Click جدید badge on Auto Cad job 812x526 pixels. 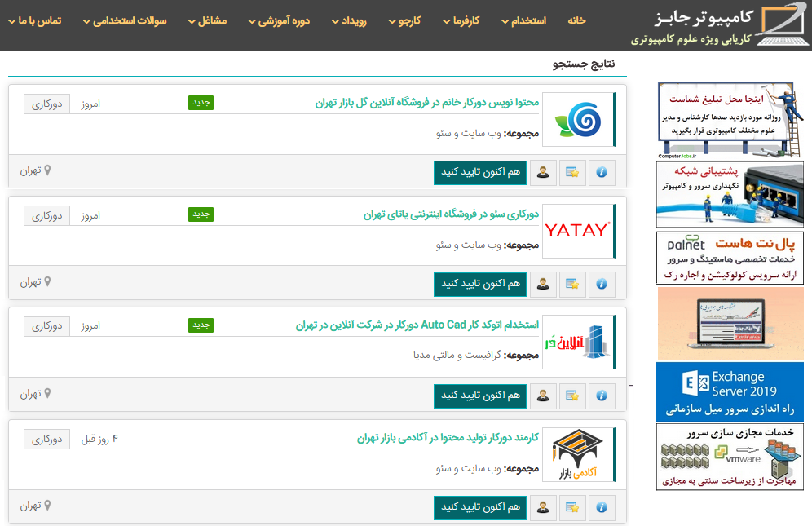[x=201, y=325]
